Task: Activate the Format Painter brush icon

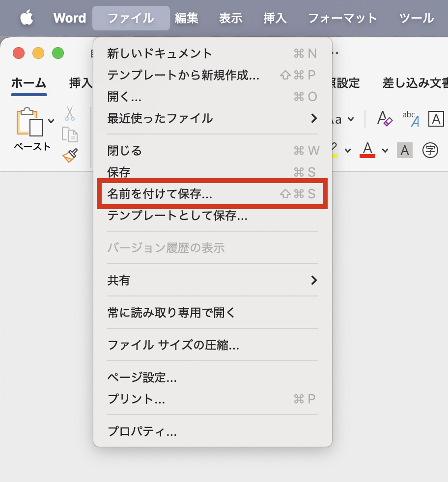Action: coord(69,156)
